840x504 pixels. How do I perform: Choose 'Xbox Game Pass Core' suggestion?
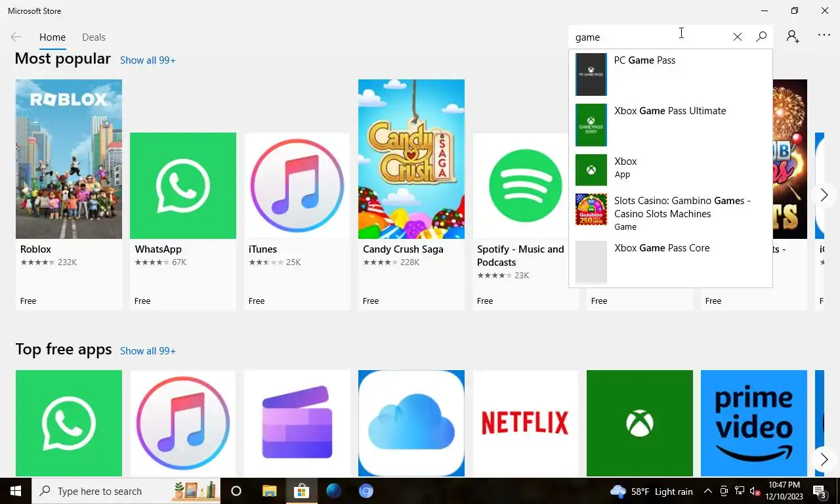[x=670, y=262]
